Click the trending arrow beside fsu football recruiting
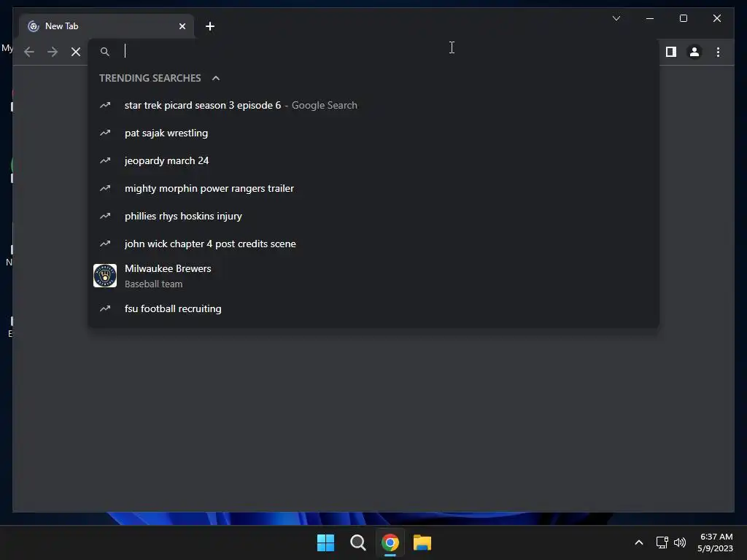 click(x=105, y=308)
